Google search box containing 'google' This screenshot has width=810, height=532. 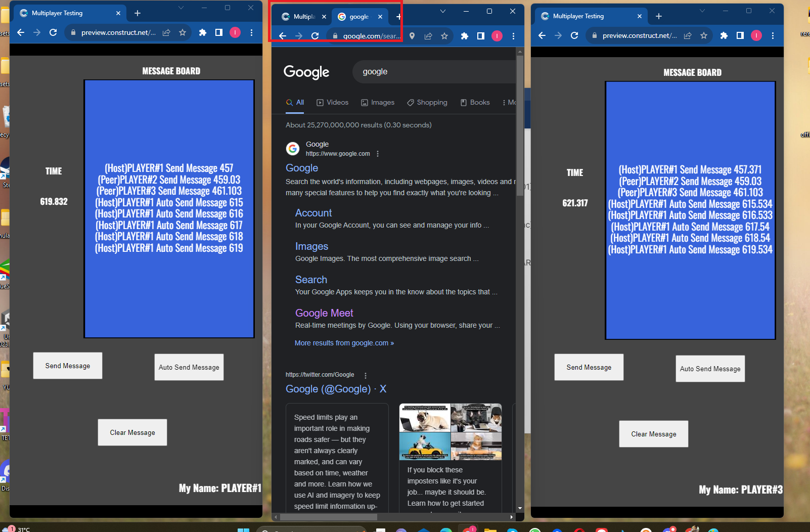point(434,72)
